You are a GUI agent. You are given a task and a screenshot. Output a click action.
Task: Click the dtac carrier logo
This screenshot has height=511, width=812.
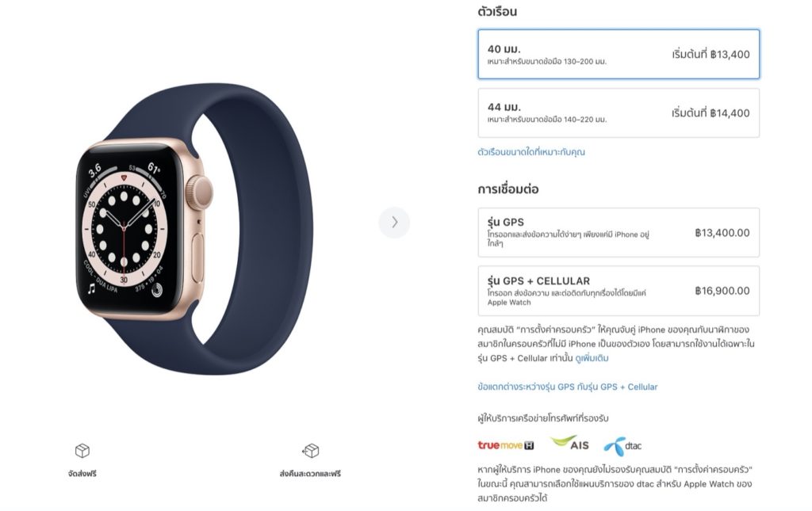(623, 446)
